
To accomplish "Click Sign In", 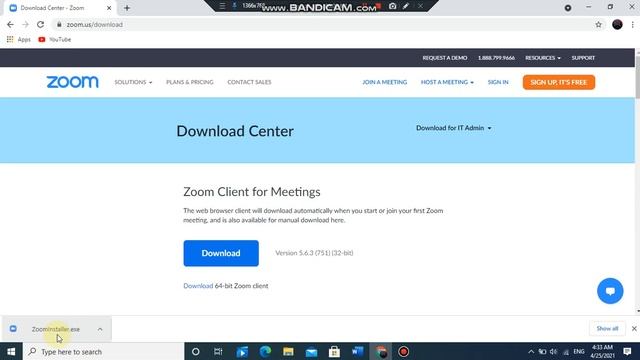I will click(498, 82).
